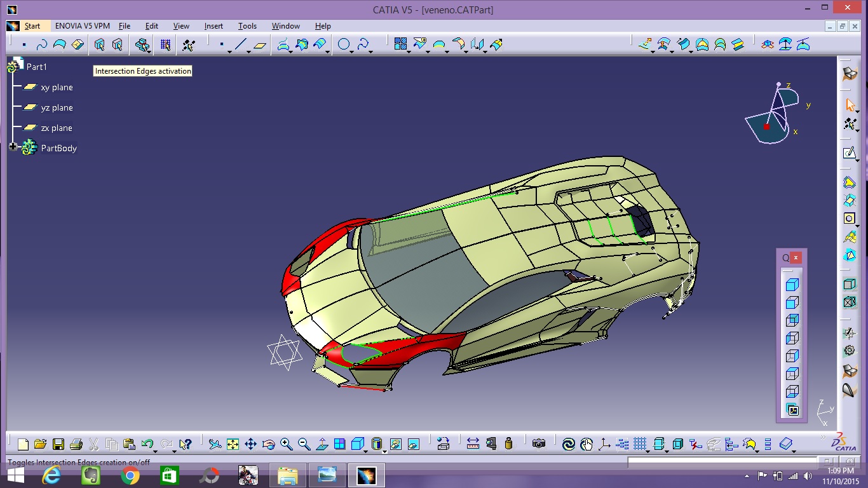
Task: Select the yz plane tree item
Action: 57,107
